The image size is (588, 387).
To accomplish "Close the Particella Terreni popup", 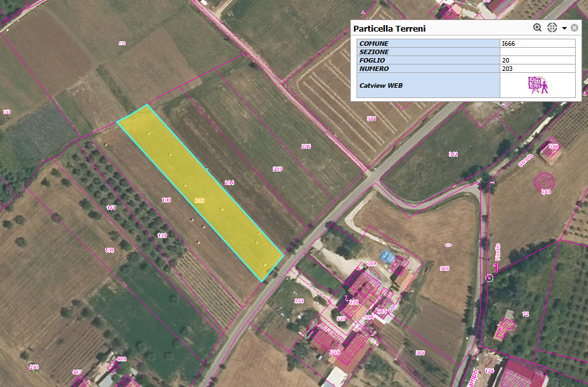I will coord(574,28).
